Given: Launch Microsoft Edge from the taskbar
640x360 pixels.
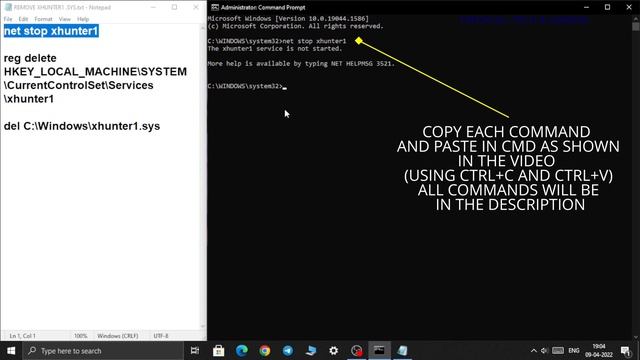Looking at the screenshot, I should [242, 351].
